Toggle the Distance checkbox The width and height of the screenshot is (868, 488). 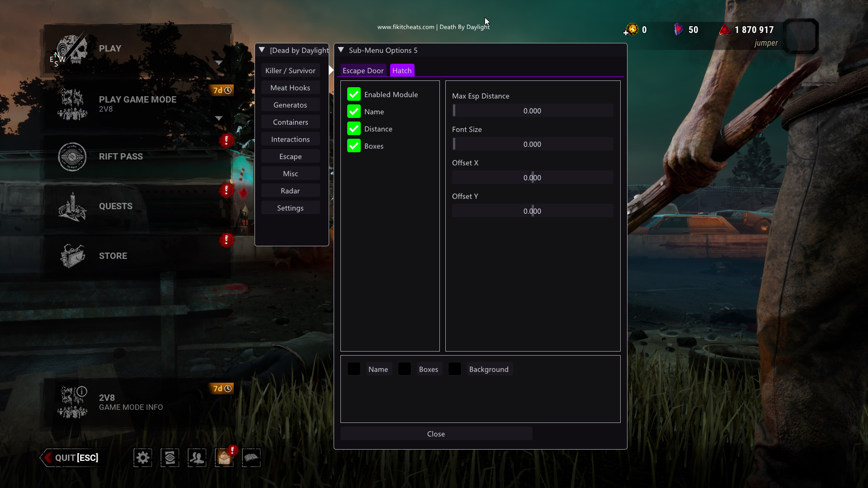pos(354,129)
